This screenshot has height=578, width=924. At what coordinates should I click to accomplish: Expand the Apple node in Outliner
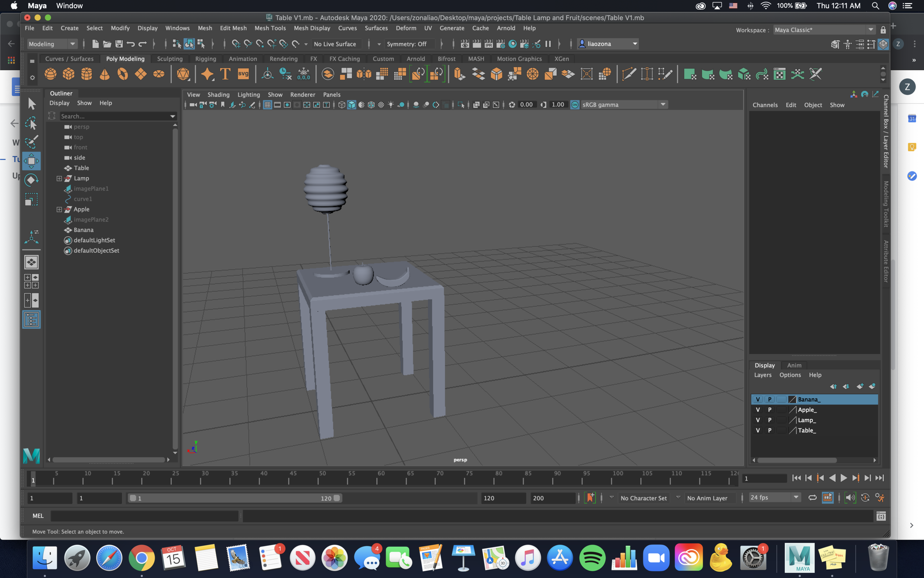59,209
